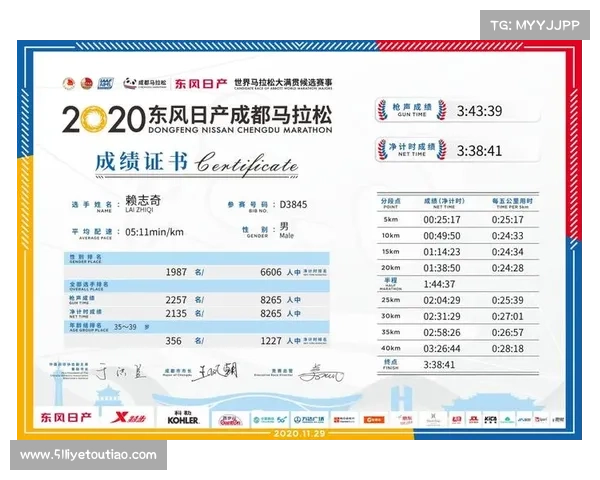Click the date 2020.11.29 at bottom
Image resolution: width=600 pixels, height=480 pixels.
tap(299, 434)
